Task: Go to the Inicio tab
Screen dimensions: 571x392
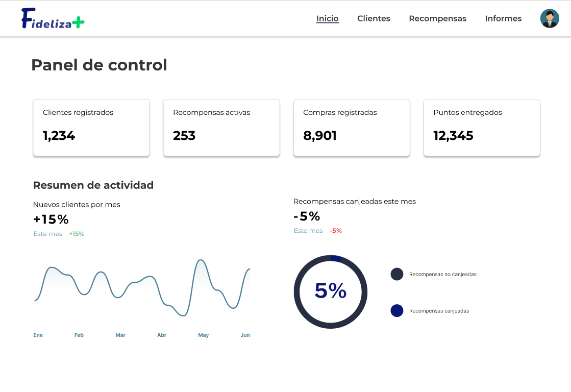Action: [327, 18]
